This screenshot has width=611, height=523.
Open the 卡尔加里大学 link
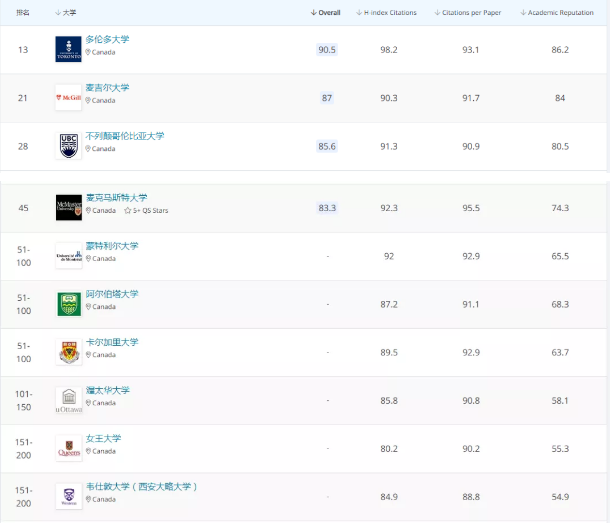(x=112, y=342)
